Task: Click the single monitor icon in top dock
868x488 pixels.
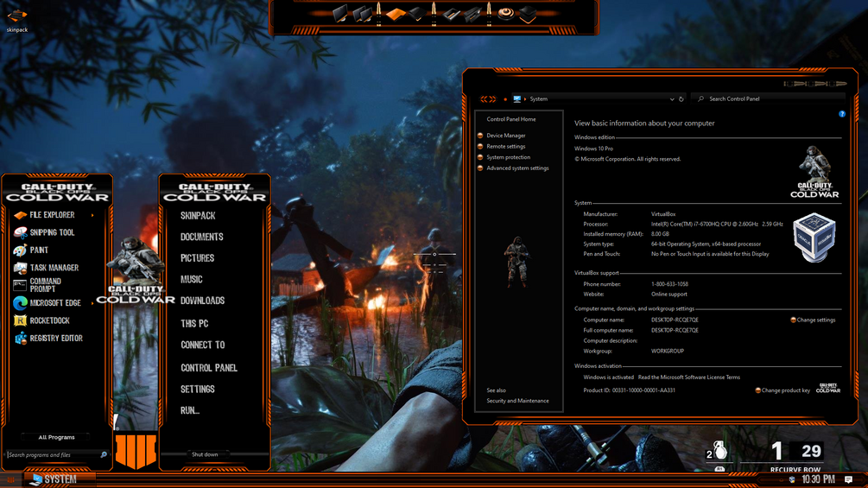Action: tap(340, 13)
